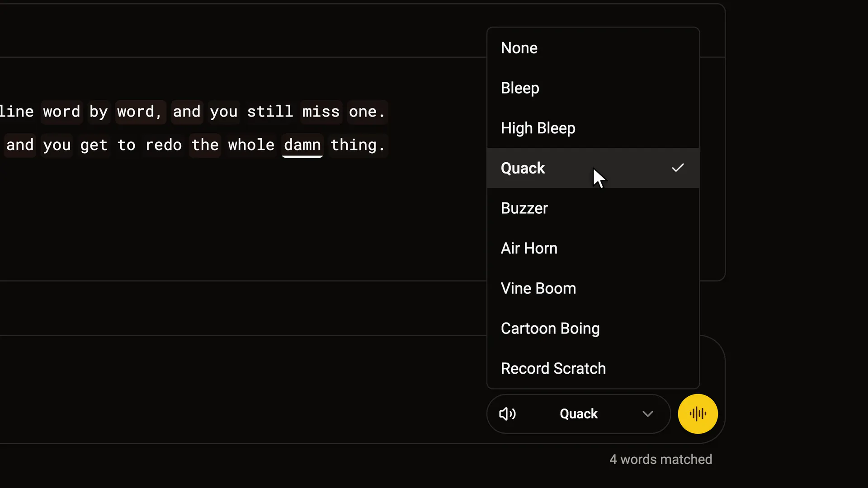This screenshot has height=488, width=868.
Task: Click the word "miss" in transcript
Action: point(321,112)
